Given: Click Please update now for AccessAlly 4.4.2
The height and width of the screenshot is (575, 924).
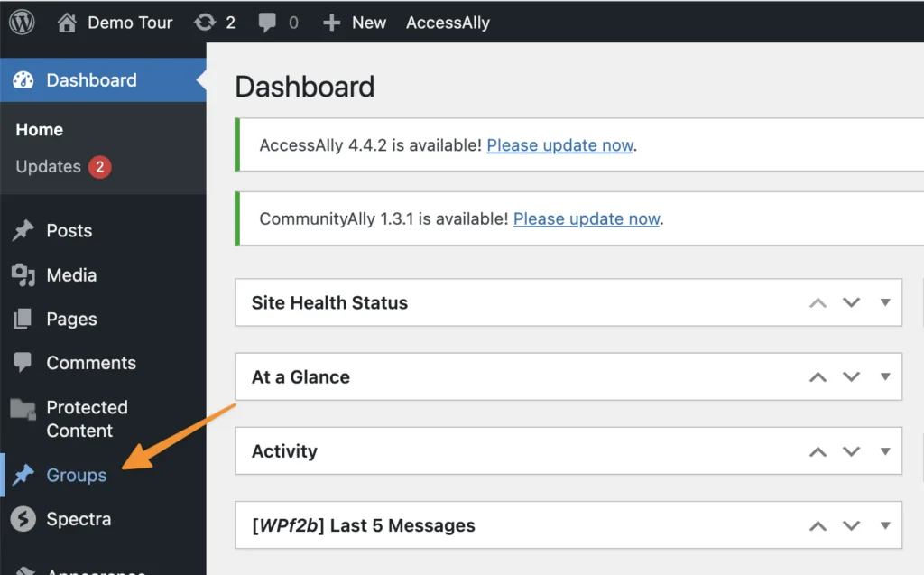Looking at the screenshot, I should (559, 145).
